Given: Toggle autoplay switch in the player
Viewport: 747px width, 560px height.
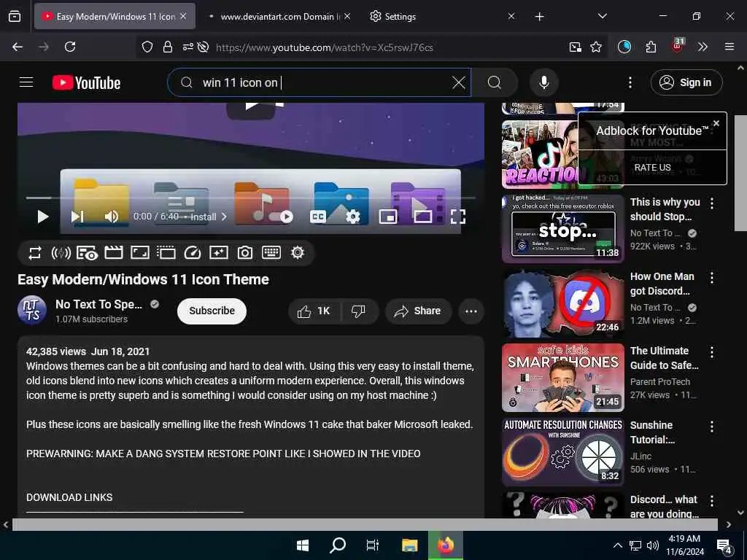Looking at the screenshot, I should pos(281,217).
